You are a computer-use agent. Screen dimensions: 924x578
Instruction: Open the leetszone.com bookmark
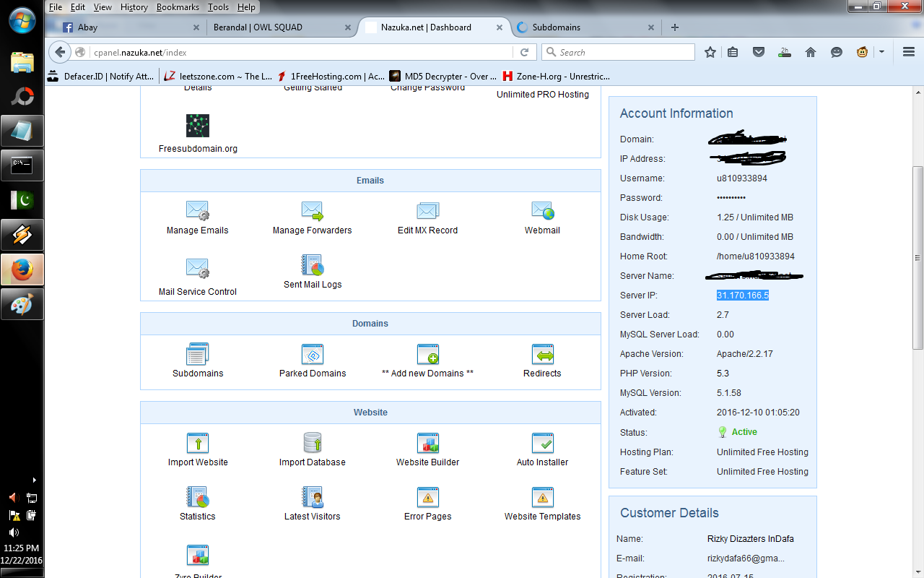point(217,76)
